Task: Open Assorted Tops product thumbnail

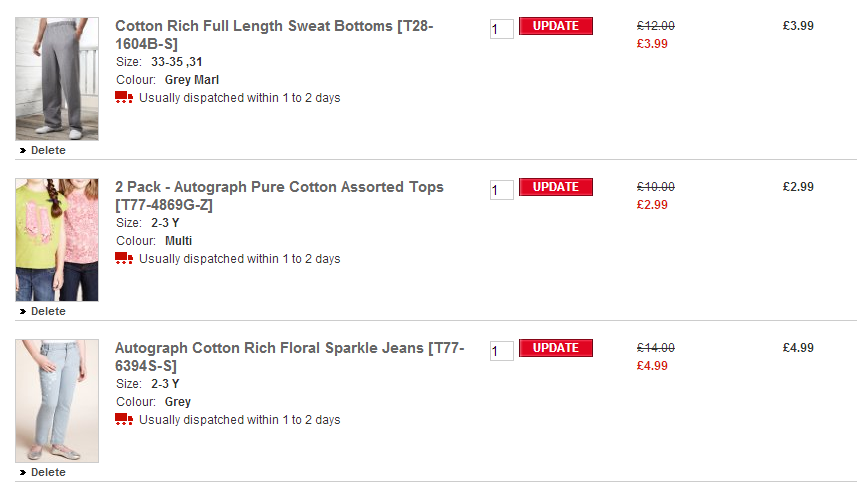Action: tap(57, 240)
